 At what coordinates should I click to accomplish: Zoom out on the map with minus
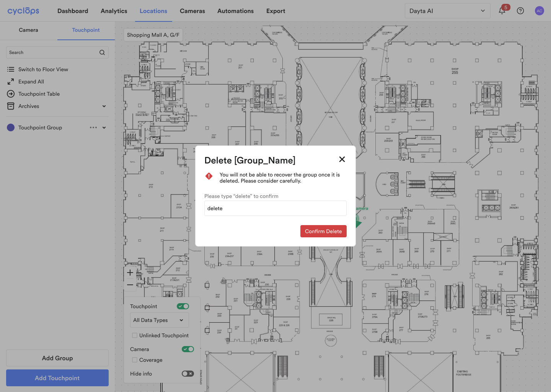pyautogui.click(x=130, y=285)
